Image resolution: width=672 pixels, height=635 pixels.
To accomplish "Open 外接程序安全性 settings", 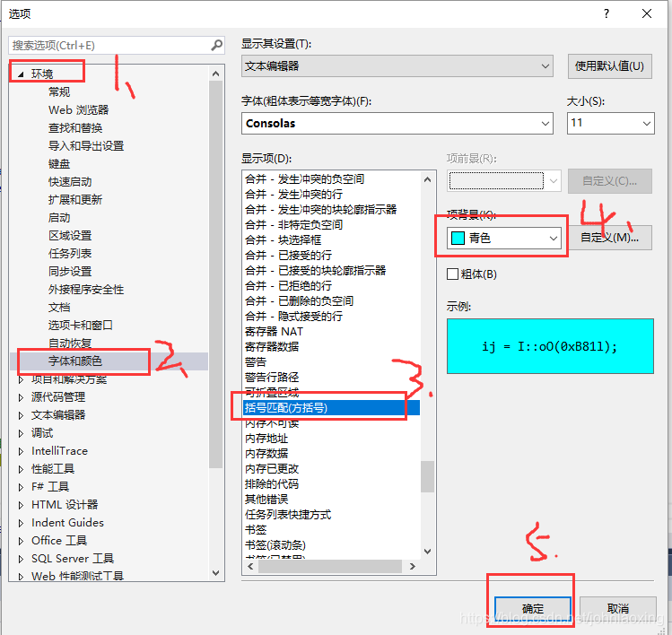I will (x=86, y=290).
